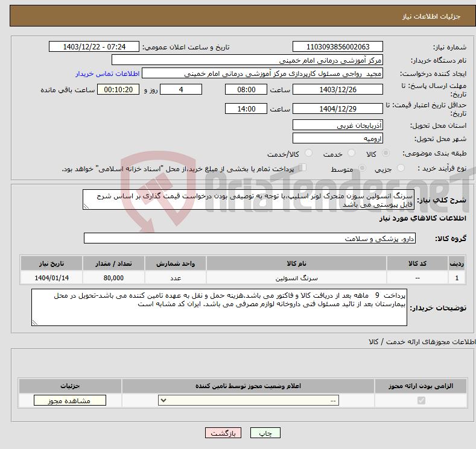Click the شماره نیاز number field
This screenshot has height=449, width=476.
tap(338, 46)
